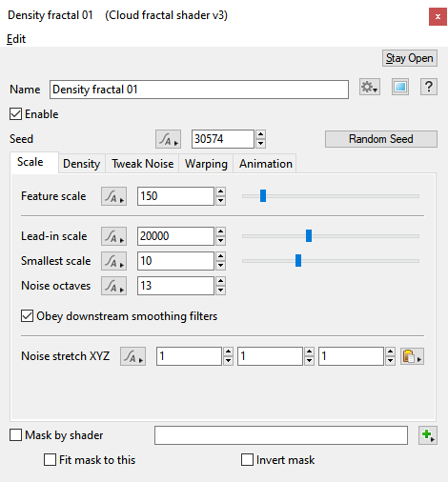Open clipboard copy/paste menu for Noise stretch
Screen dimensions: 448x482
point(412,356)
